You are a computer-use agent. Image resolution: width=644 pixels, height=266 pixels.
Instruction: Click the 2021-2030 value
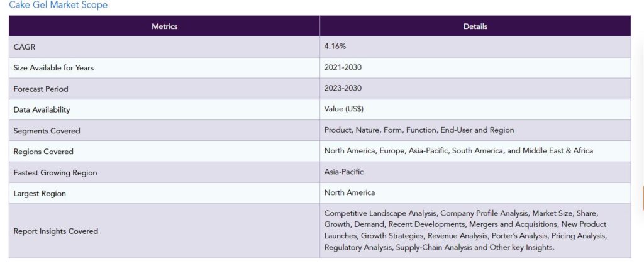[343, 68]
